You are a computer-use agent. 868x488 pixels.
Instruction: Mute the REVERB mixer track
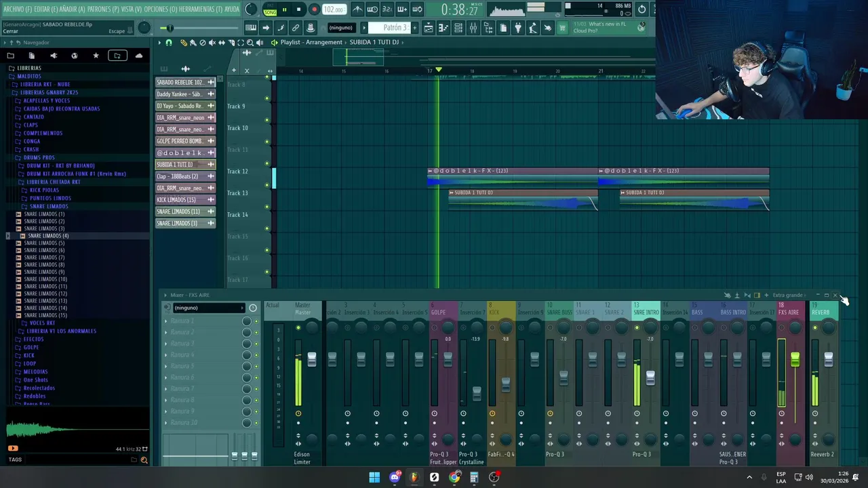pos(815,328)
